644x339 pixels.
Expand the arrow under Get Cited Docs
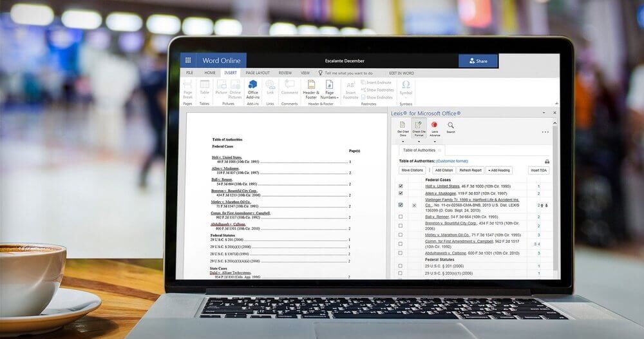(402, 140)
